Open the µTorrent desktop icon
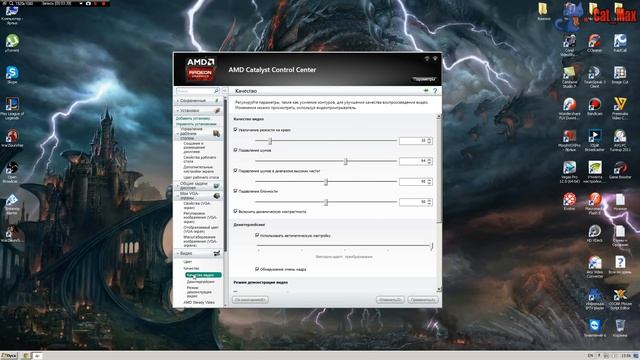This screenshot has height=360, width=640. (12, 43)
